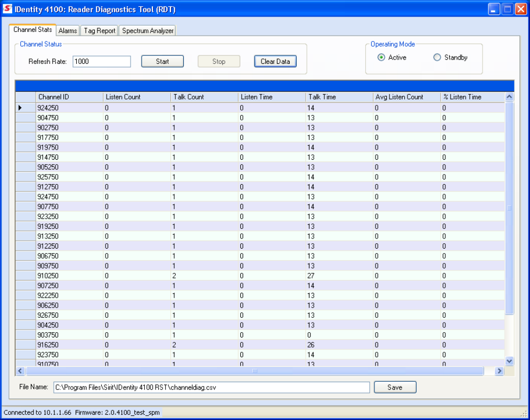Screen dimensions: 530x420
Task: Click Talk Time value 27 for 910250
Action: (x=339, y=276)
